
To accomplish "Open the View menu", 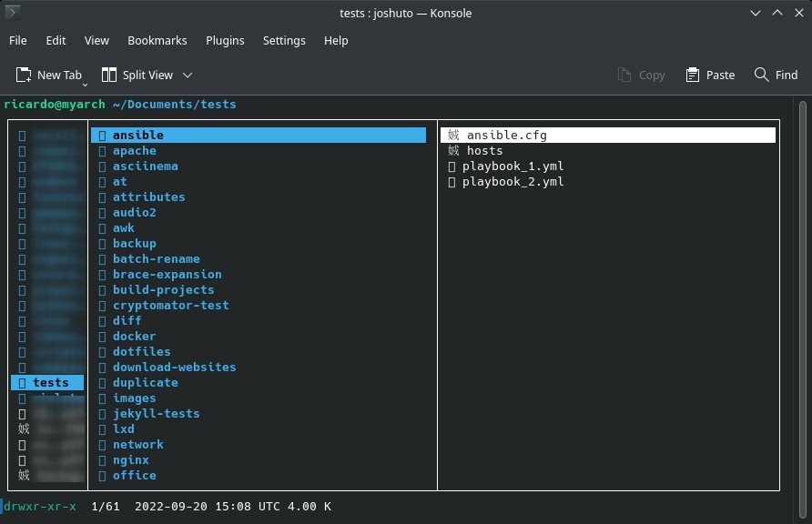I will [x=96, y=40].
